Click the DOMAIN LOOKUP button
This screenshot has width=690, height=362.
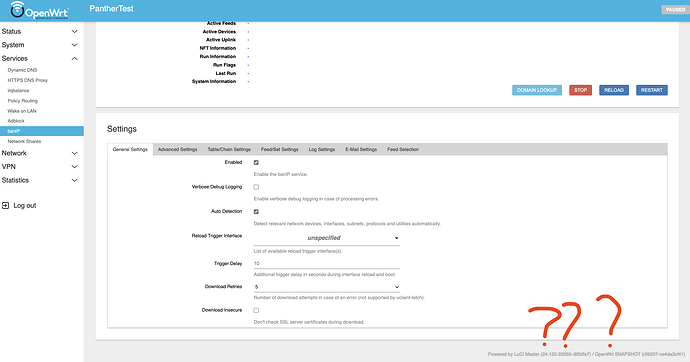pyautogui.click(x=537, y=90)
